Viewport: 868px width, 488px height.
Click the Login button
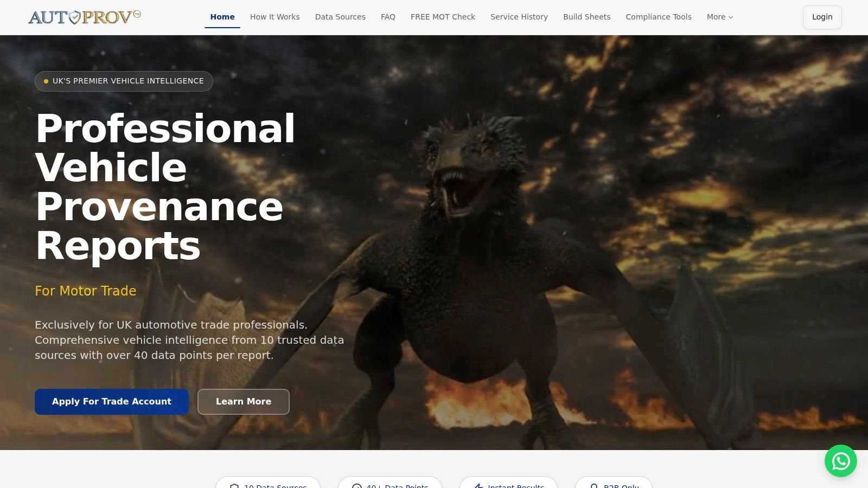[x=822, y=17]
